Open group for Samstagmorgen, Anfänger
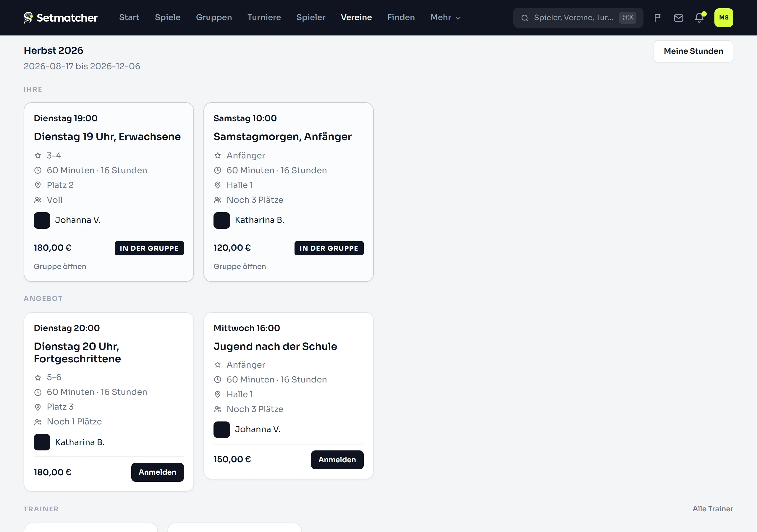The height and width of the screenshot is (532, 757). [240, 266]
